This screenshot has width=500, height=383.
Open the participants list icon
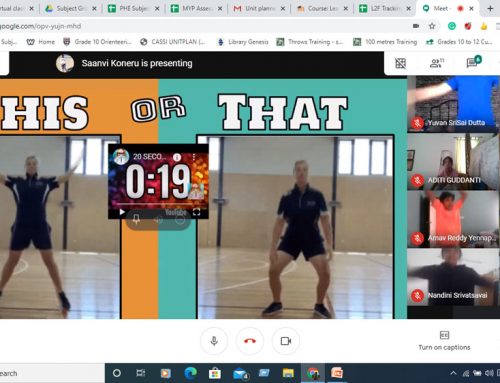click(436, 63)
